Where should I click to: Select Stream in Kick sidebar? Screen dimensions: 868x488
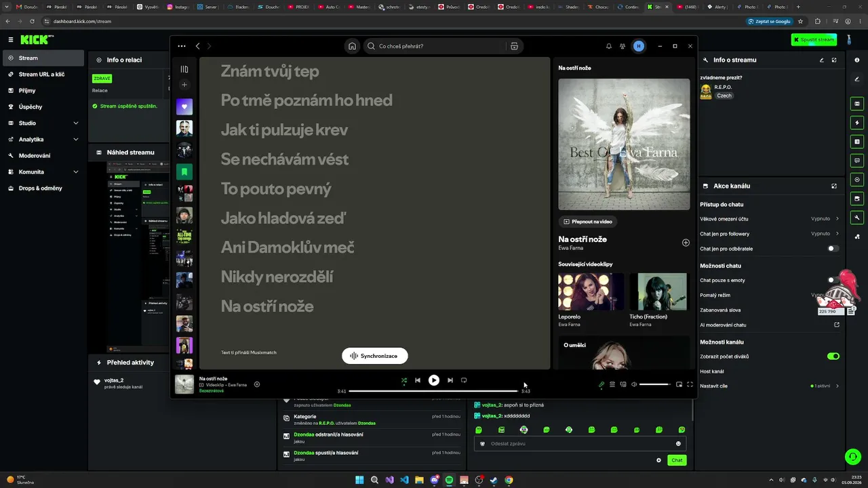tap(43, 58)
